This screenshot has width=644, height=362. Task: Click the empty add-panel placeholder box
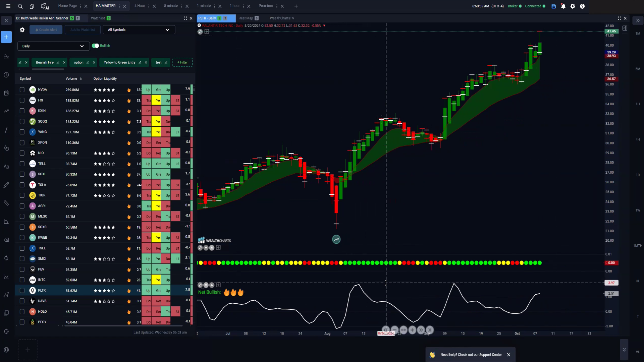pos(28,350)
